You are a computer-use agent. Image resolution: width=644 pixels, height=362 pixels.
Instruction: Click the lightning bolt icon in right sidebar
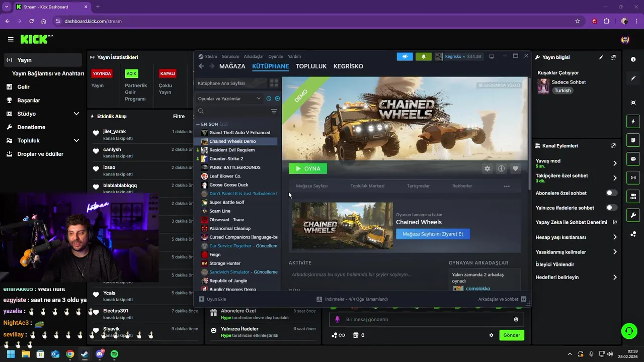click(633, 121)
